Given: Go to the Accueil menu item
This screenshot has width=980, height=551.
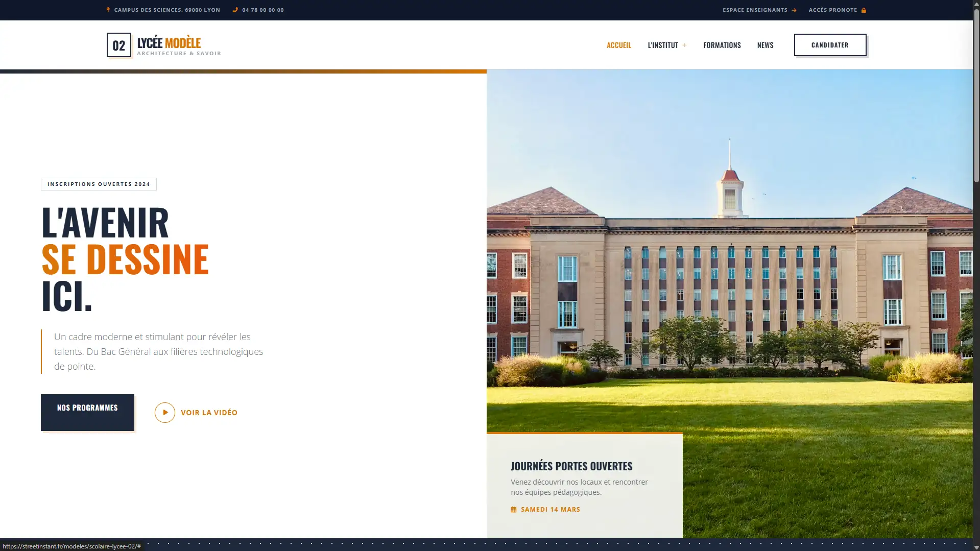Looking at the screenshot, I should [618, 45].
